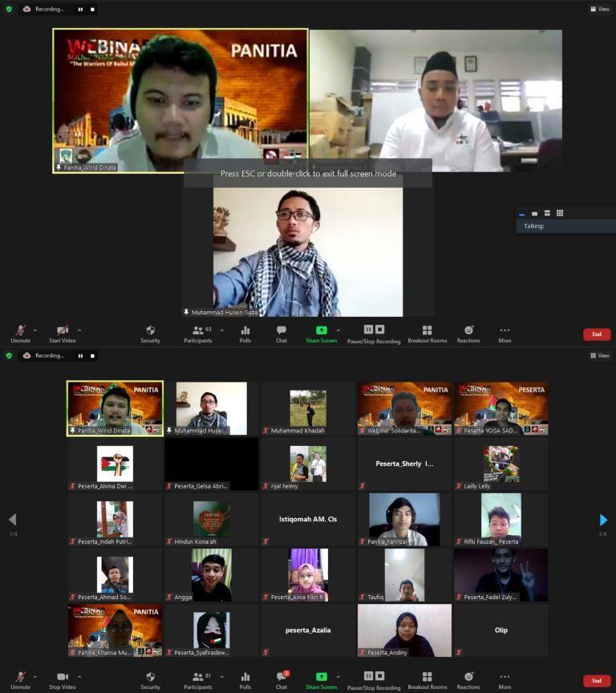Open Chat in the speaker view window
This screenshot has width=616, height=693.
(282, 334)
